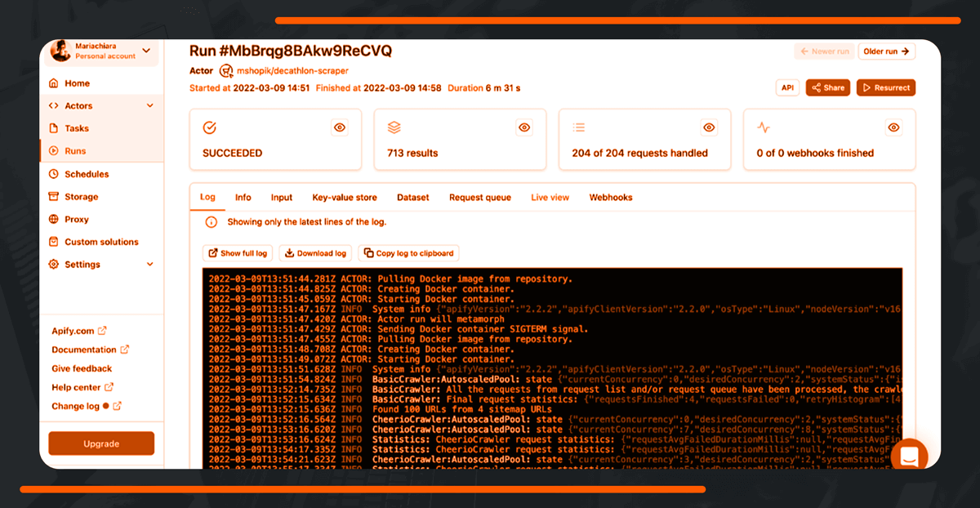
Task: Click the Show full log button
Action: click(x=238, y=253)
